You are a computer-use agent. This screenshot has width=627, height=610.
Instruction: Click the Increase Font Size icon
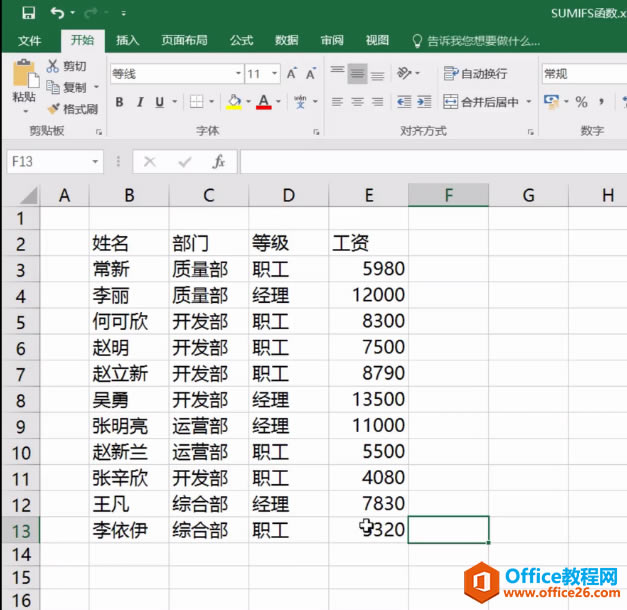[x=292, y=73]
